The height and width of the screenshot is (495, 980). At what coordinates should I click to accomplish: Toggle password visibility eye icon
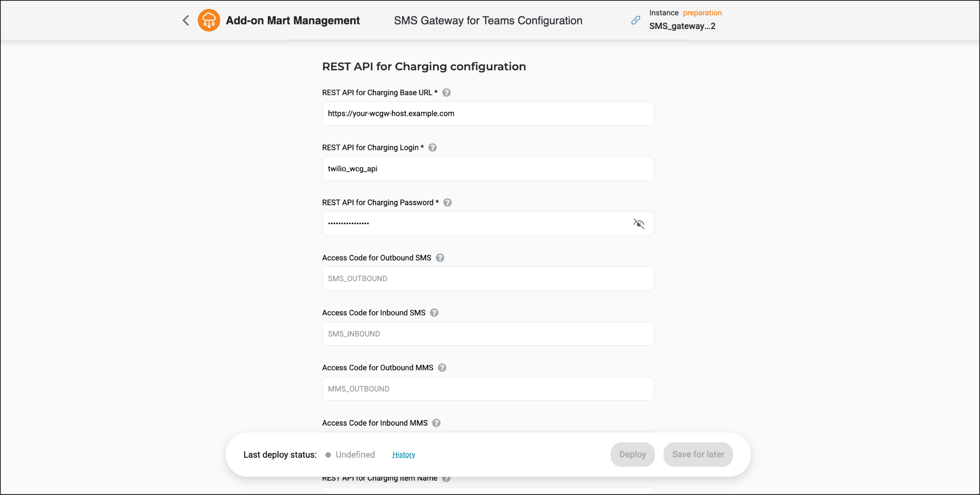coord(639,223)
